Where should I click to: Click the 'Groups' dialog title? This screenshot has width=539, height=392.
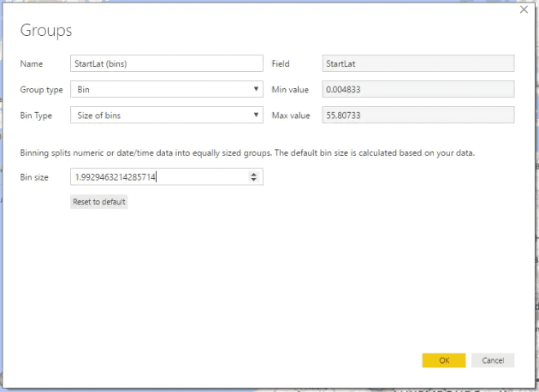coord(46,30)
